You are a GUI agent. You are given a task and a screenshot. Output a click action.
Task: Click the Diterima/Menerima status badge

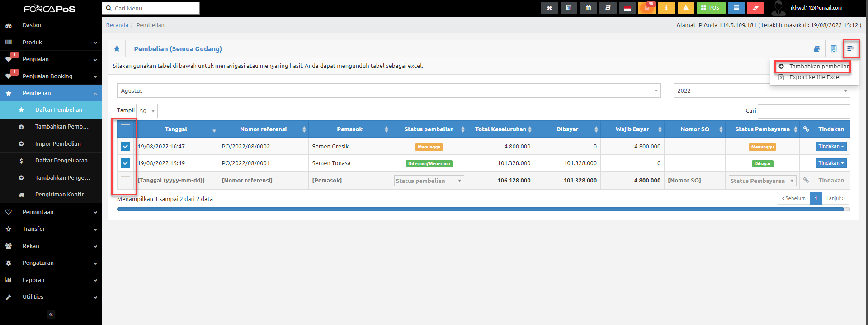point(429,164)
